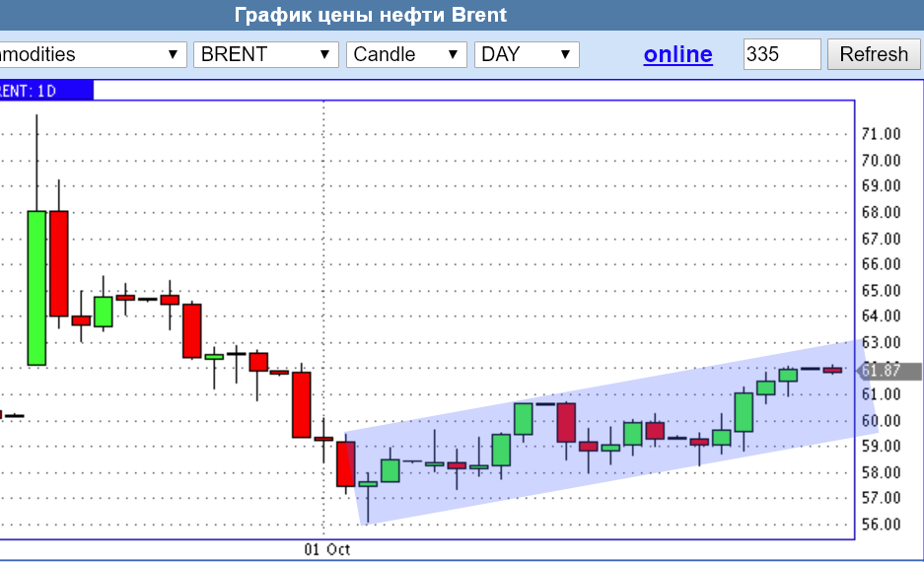924x562 pixels.
Task: Open the Commodities category dropdown
Action: click(x=91, y=54)
